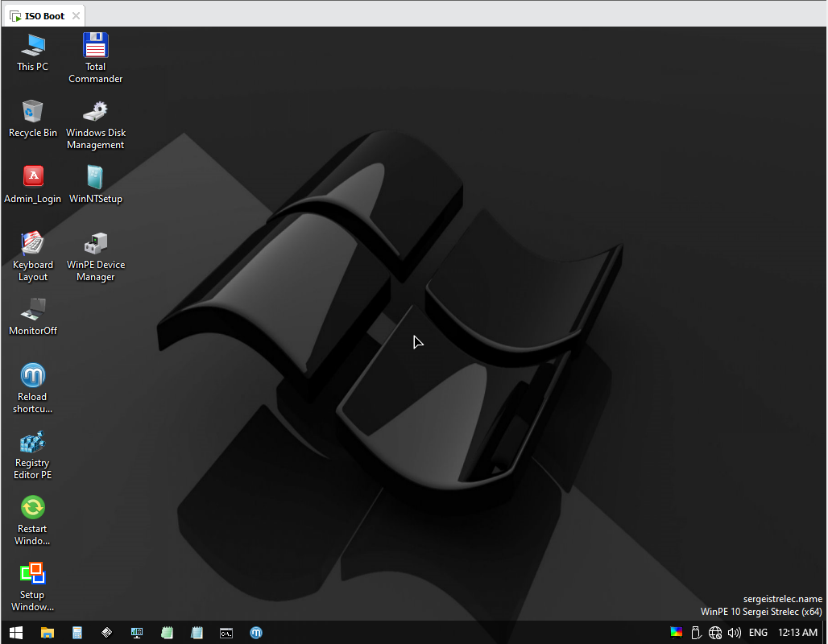
Task: Launch Total Commander from the desktop
Action: [96, 57]
